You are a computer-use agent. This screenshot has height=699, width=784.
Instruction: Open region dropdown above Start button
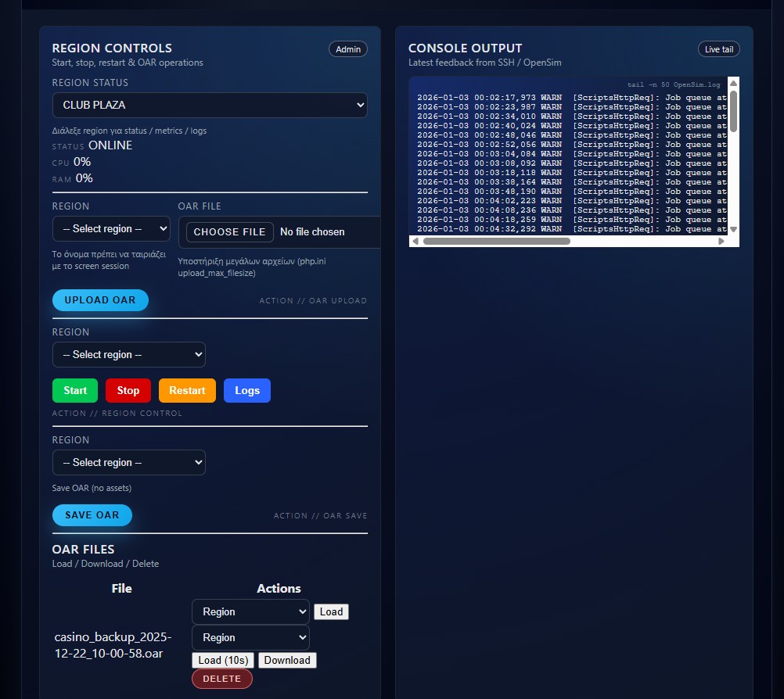coord(128,354)
